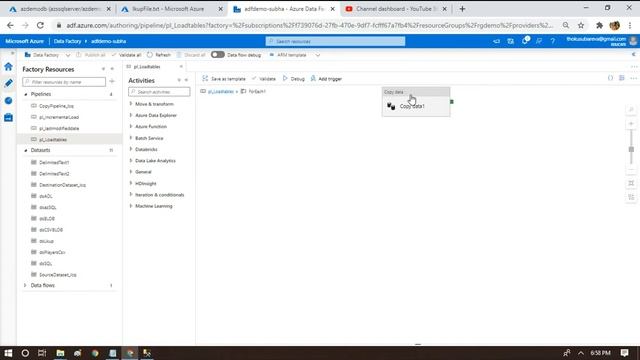The height and width of the screenshot is (360, 640).
Task: Open the Manage toolbox icon in left rail
Action: [x=8, y=118]
